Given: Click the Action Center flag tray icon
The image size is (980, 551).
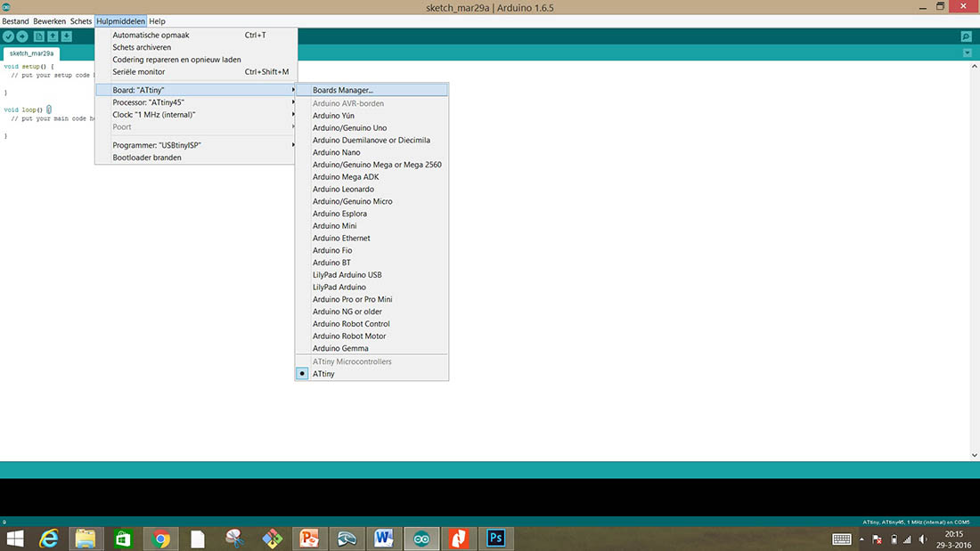Looking at the screenshot, I should [878, 539].
